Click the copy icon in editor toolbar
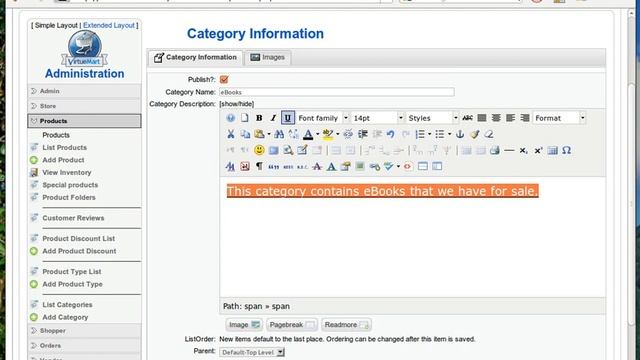640x360 pixels. pyautogui.click(x=245, y=134)
